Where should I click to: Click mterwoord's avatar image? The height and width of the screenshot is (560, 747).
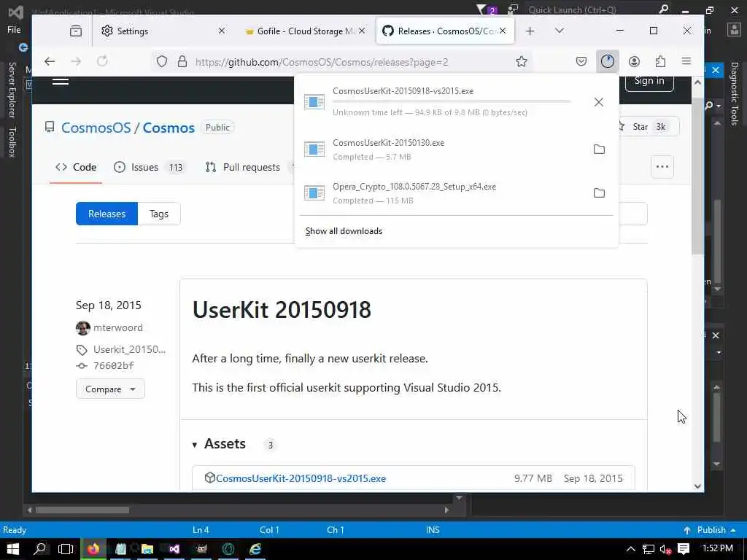click(x=83, y=328)
